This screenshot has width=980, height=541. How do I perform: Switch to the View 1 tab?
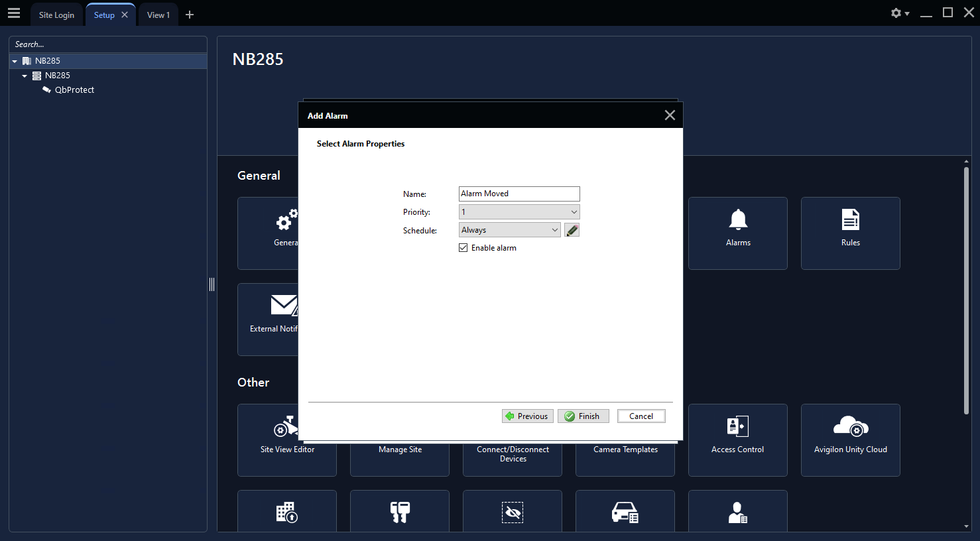pyautogui.click(x=158, y=15)
